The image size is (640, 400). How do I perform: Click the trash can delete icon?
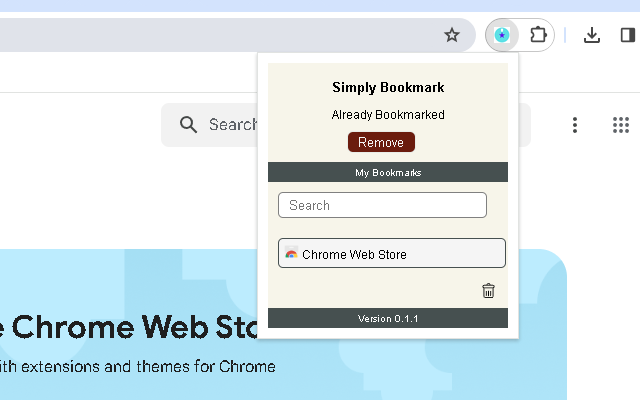(x=488, y=291)
